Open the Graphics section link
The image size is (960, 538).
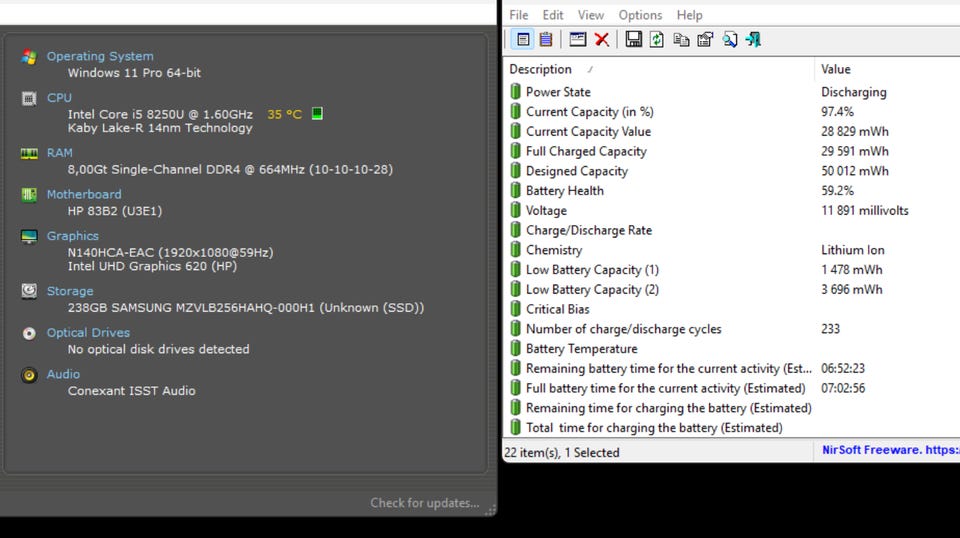point(73,236)
